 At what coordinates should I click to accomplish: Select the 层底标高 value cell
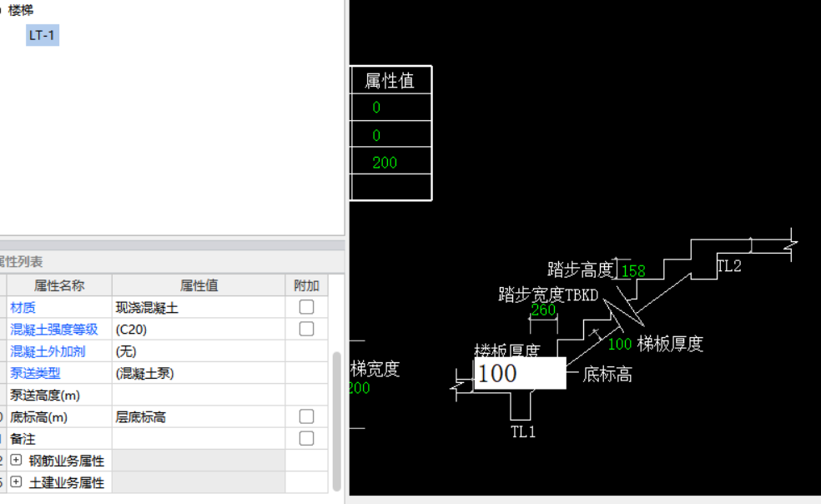pyautogui.click(x=199, y=417)
